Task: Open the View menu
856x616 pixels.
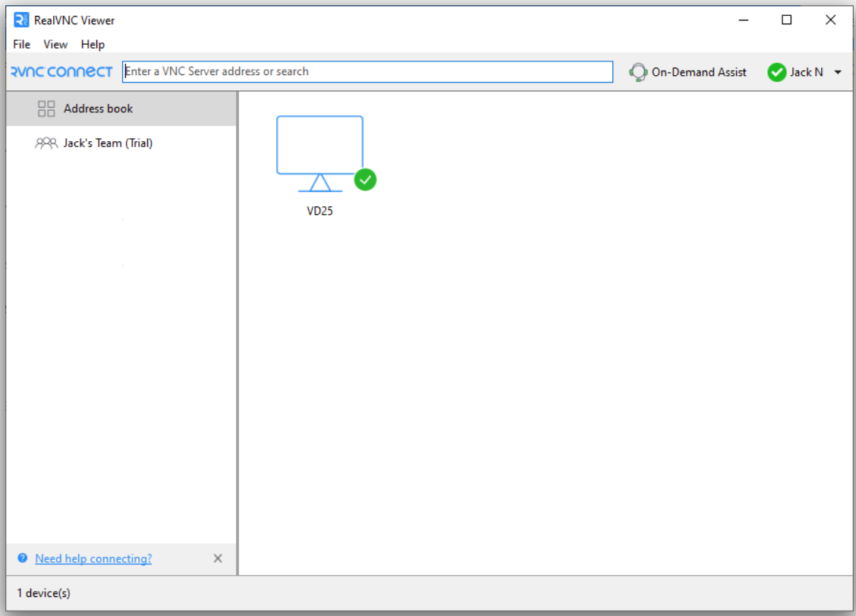Action: (x=55, y=44)
